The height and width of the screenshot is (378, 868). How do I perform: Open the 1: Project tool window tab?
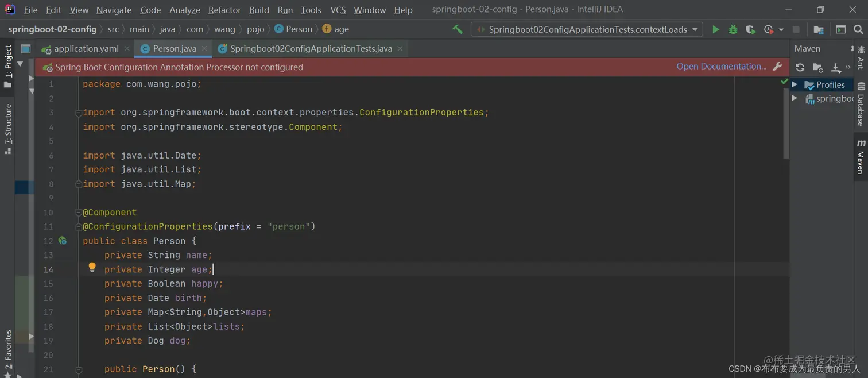[7, 65]
